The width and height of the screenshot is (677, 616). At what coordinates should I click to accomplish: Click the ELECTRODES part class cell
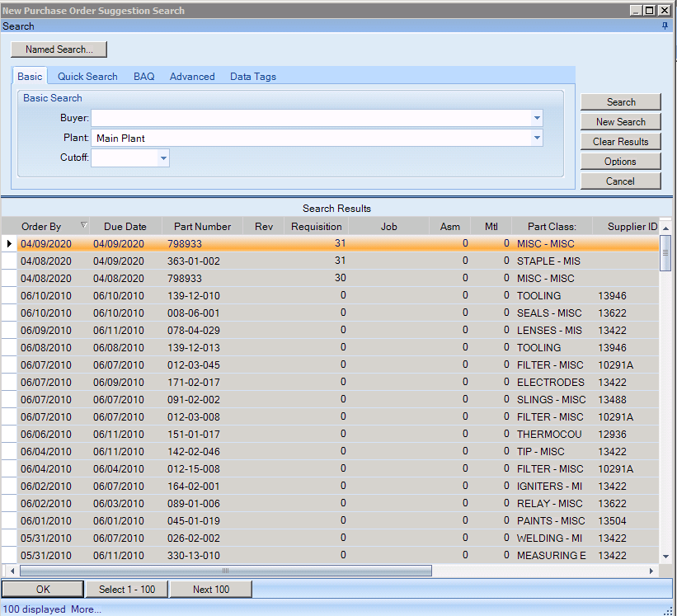click(x=551, y=382)
